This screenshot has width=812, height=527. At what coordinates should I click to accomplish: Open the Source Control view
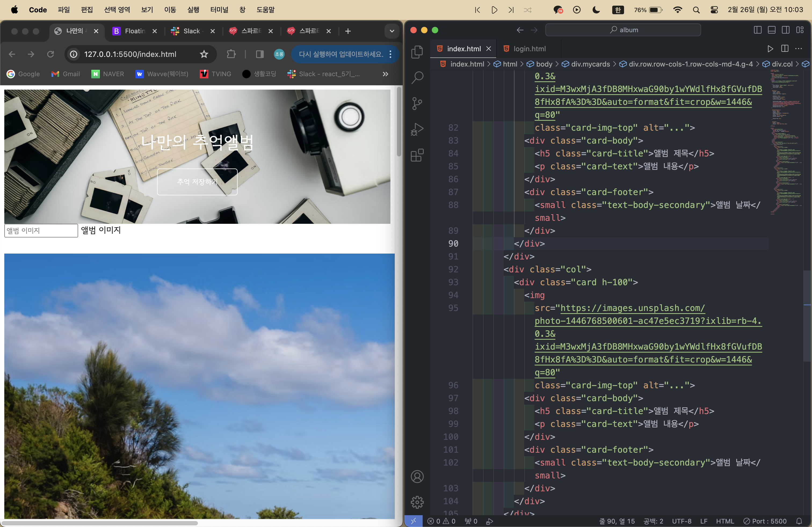tap(417, 104)
